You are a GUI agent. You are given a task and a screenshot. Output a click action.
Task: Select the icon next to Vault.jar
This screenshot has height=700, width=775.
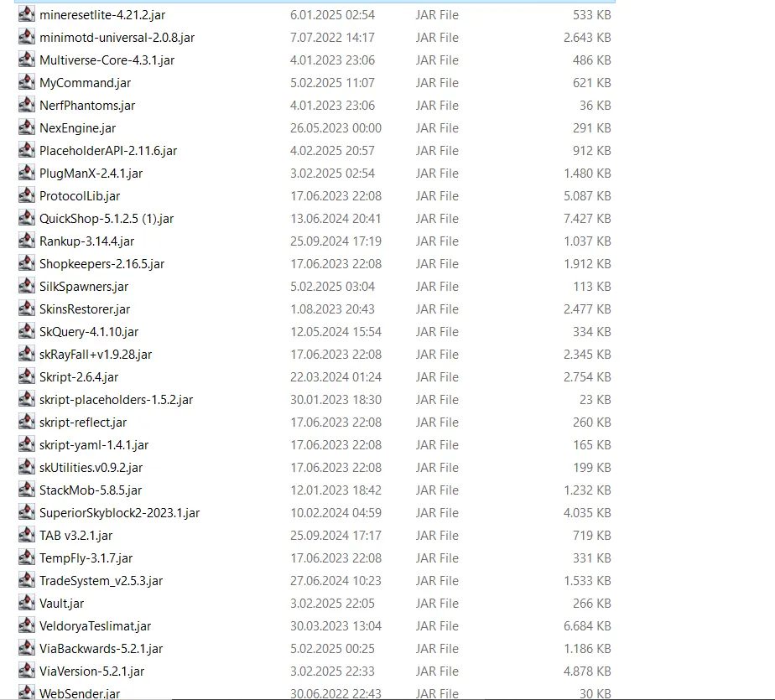pyautogui.click(x=27, y=604)
